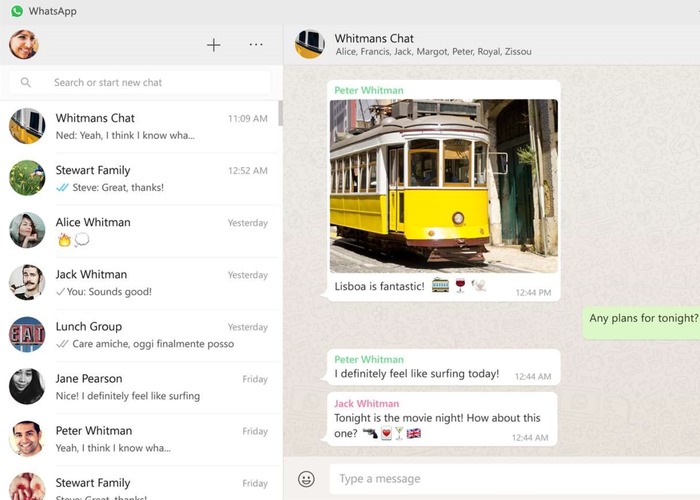This screenshot has height=500, width=700.
Task: Click the fire emoji in Alice Whitman preview
Action: pos(65,240)
